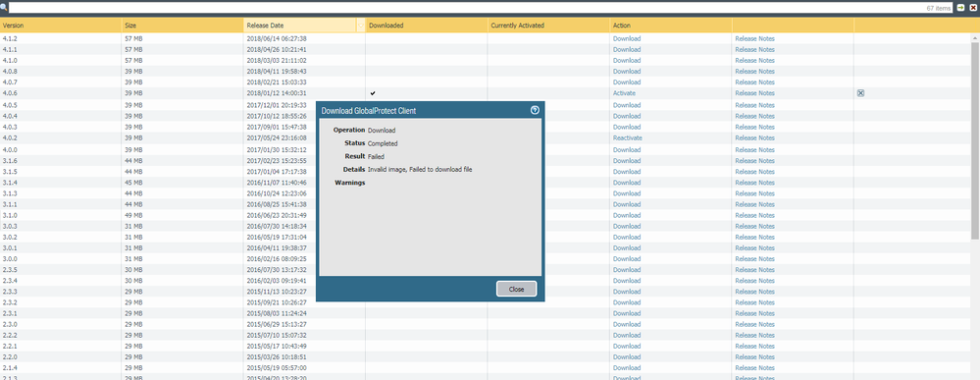Open Release Notes for version 3.0.3
The height and width of the screenshot is (380, 980).
coord(755,226)
